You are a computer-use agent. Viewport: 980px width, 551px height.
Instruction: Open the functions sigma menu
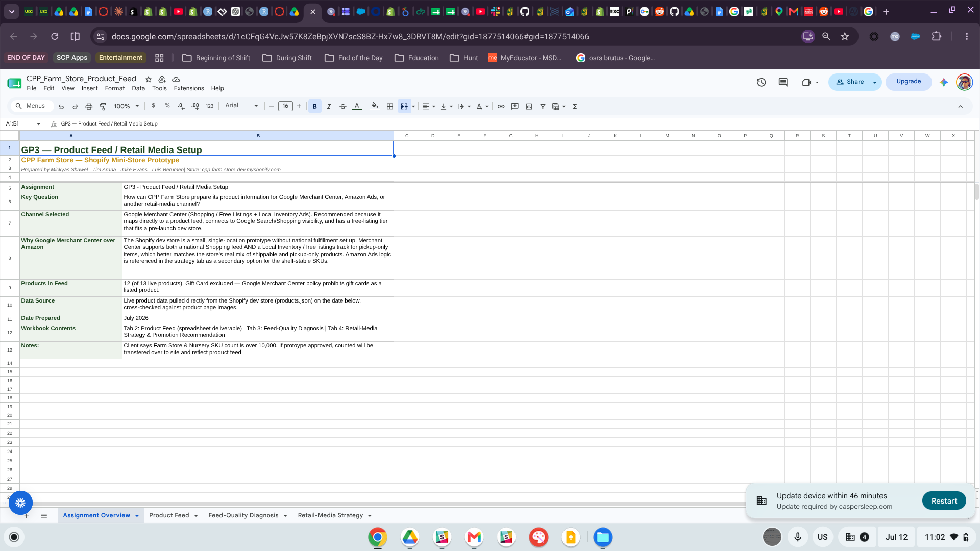coord(575,106)
